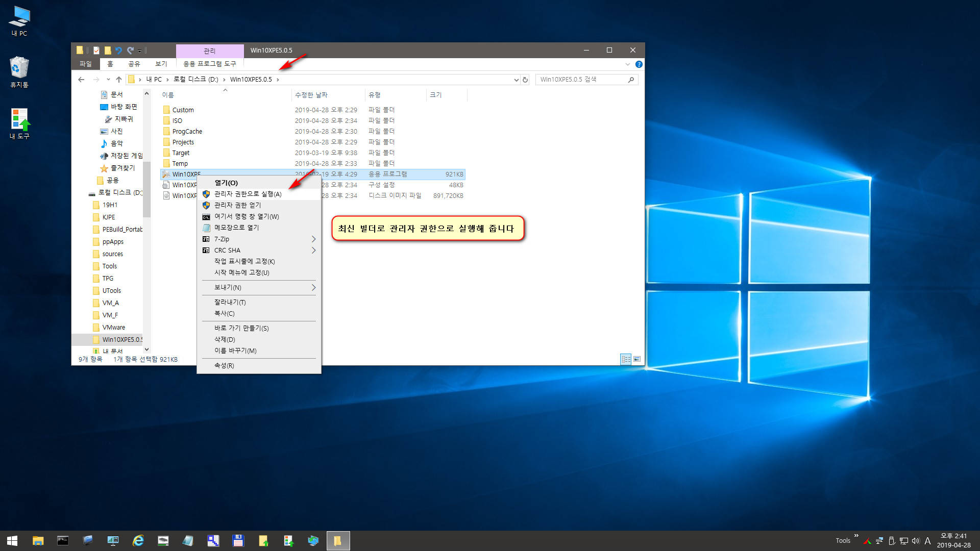Screen dimensions: 980x551
Task: Click the Explorer help question mark icon
Action: (x=639, y=64)
